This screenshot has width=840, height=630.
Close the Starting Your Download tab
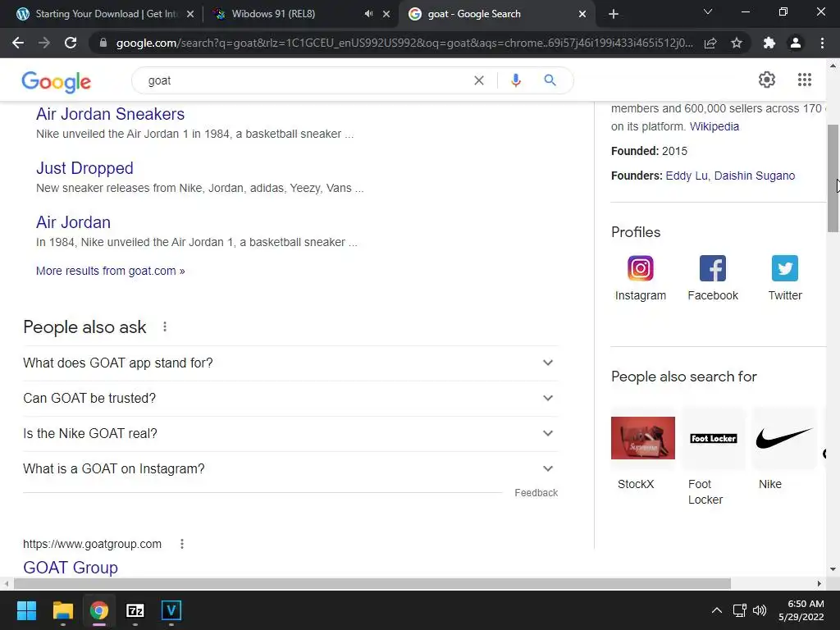pyautogui.click(x=190, y=15)
